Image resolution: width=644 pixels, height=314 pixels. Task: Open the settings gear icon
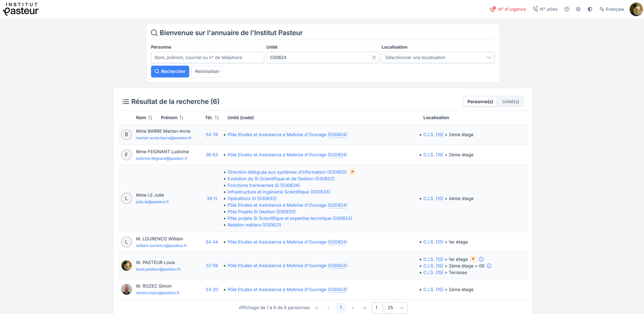pos(578,9)
